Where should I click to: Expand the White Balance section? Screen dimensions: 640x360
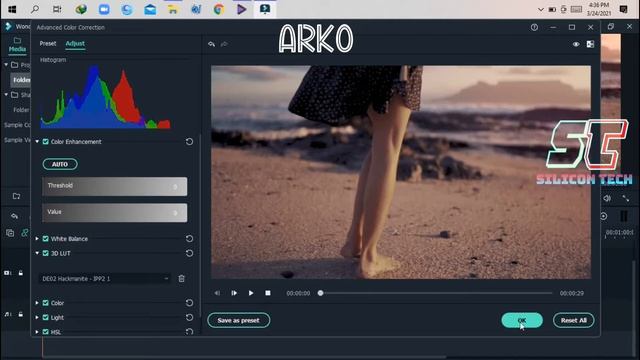pos(37,238)
